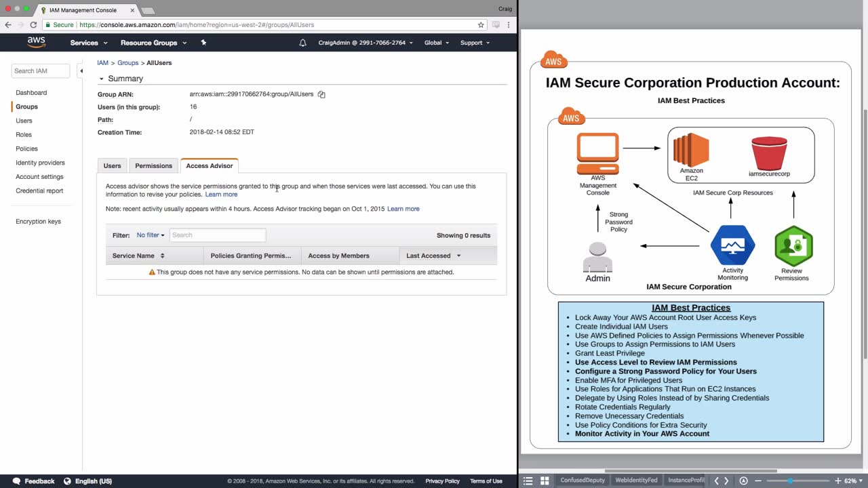Open the Services dropdown
The image size is (868, 488).
89,43
